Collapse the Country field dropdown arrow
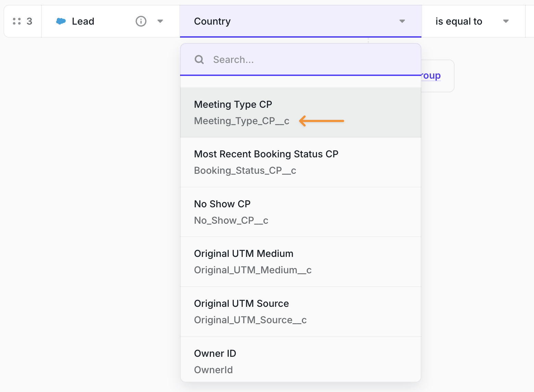The width and height of the screenshot is (534, 392). [402, 21]
